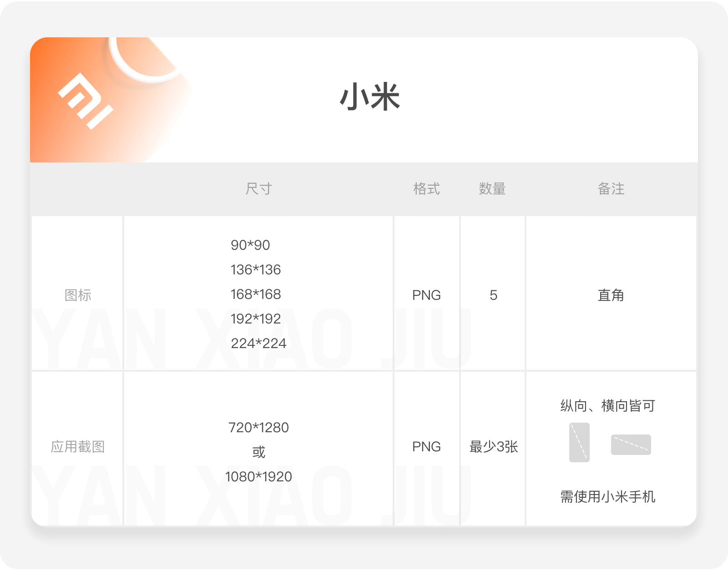Viewport: 728px width, 571px height.
Task: Click PNG in the 图标 row
Action: click(426, 295)
